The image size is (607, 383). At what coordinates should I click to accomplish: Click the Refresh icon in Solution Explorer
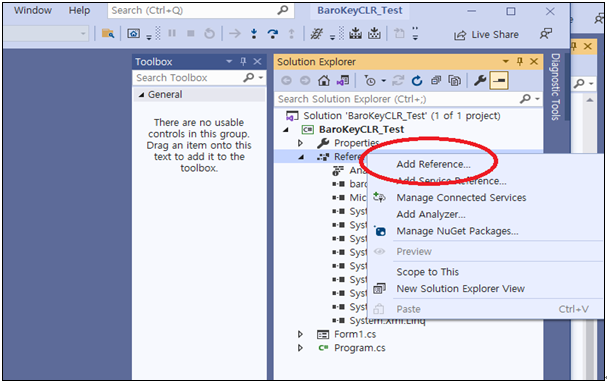417,81
